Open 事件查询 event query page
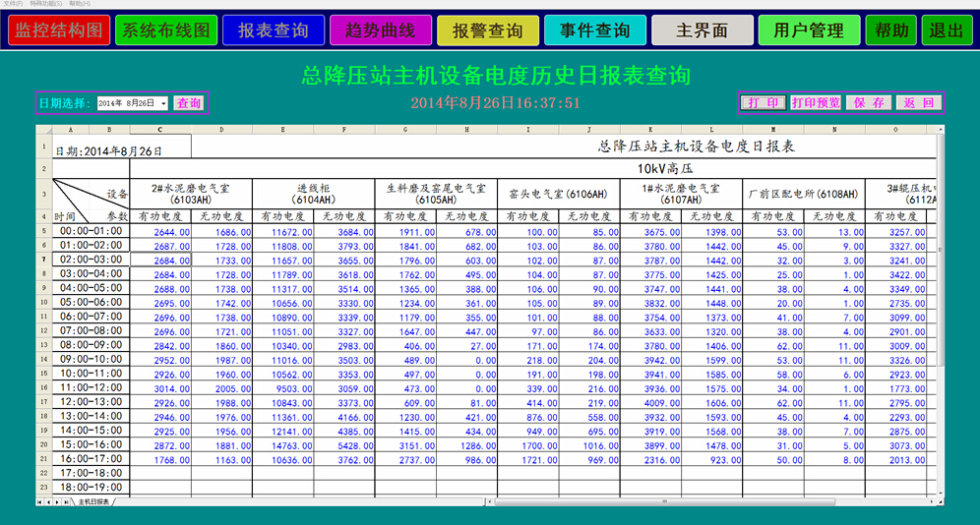 (595, 30)
